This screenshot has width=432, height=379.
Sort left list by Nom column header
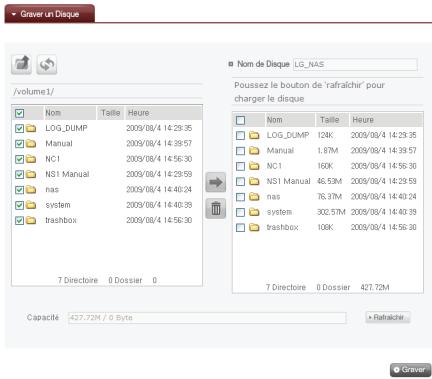(x=70, y=113)
